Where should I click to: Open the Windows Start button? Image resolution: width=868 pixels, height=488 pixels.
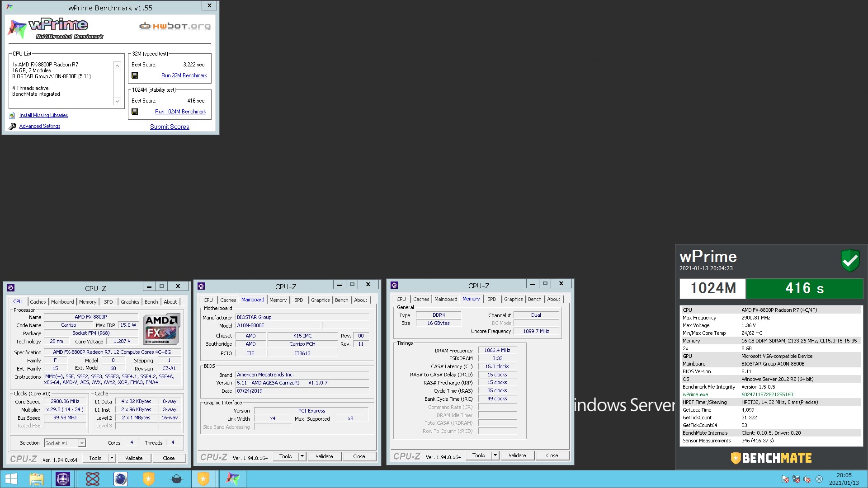[x=11, y=479]
